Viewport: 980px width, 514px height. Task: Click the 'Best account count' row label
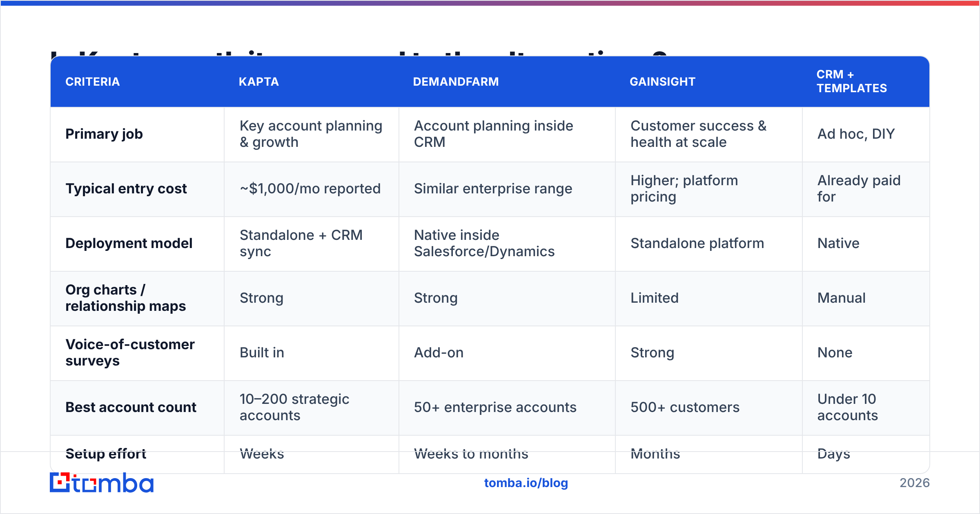click(x=131, y=407)
